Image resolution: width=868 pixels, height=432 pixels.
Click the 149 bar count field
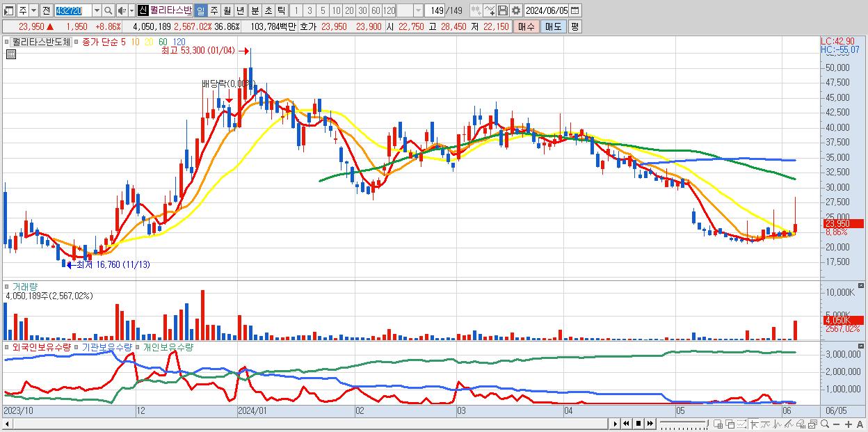click(x=435, y=10)
